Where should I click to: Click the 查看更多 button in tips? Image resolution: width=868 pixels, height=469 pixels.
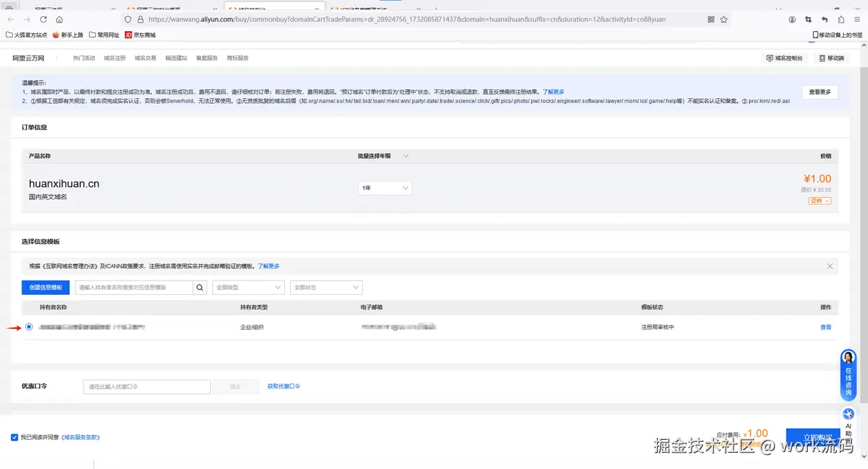[x=820, y=91]
